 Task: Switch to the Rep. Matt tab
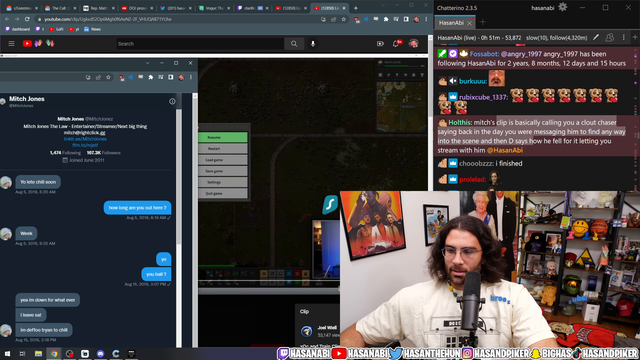click(x=98, y=8)
